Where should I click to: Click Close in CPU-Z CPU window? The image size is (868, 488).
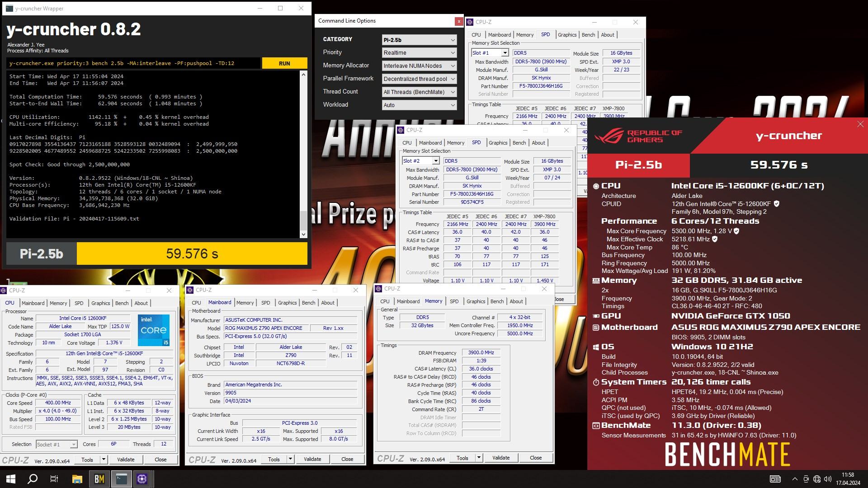[x=160, y=460]
